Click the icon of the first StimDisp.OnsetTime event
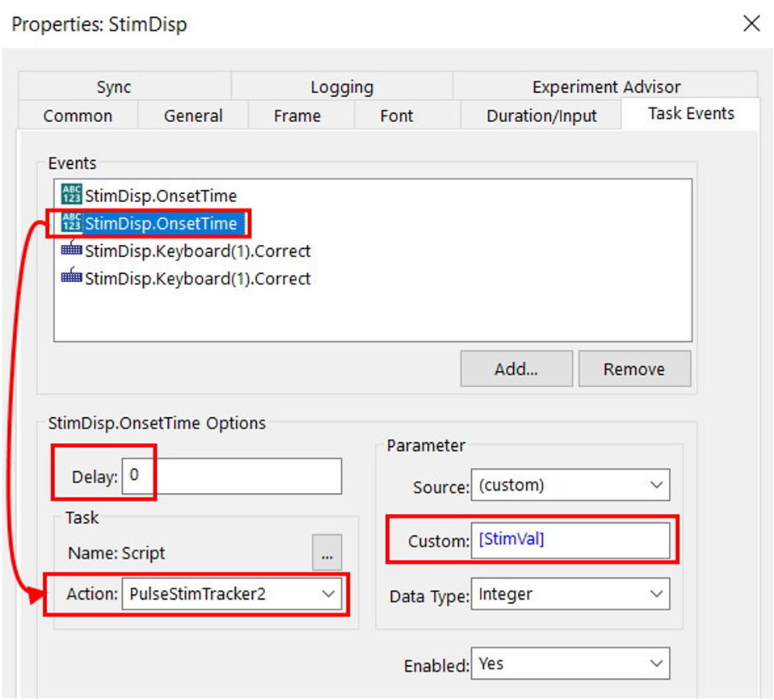The image size is (774, 700). [72, 196]
